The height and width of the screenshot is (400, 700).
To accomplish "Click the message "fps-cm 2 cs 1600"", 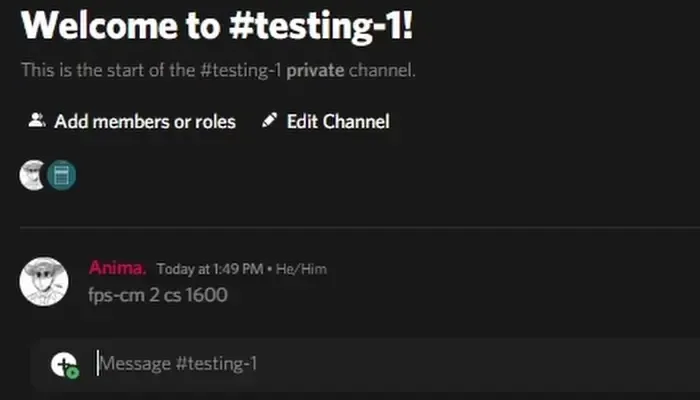I will pyautogui.click(x=158, y=295).
